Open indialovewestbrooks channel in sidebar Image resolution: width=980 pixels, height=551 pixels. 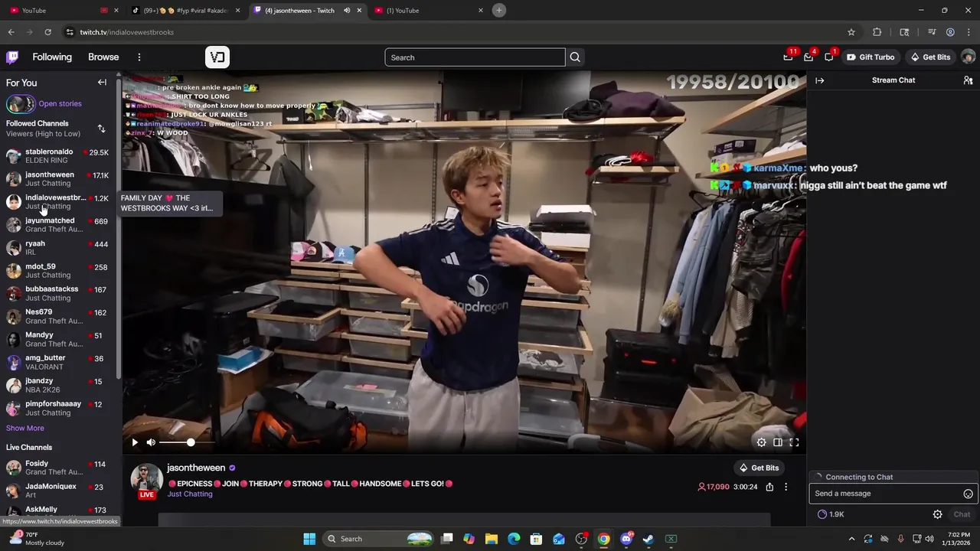pos(58,202)
